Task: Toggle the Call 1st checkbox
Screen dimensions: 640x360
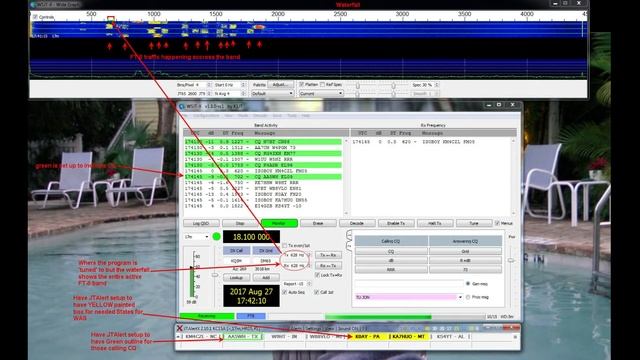Action: [x=317, y=292]
